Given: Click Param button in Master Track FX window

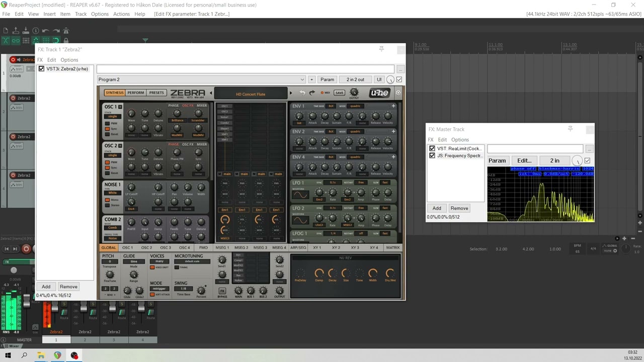Looking at the screenshot, I should 497,161.
